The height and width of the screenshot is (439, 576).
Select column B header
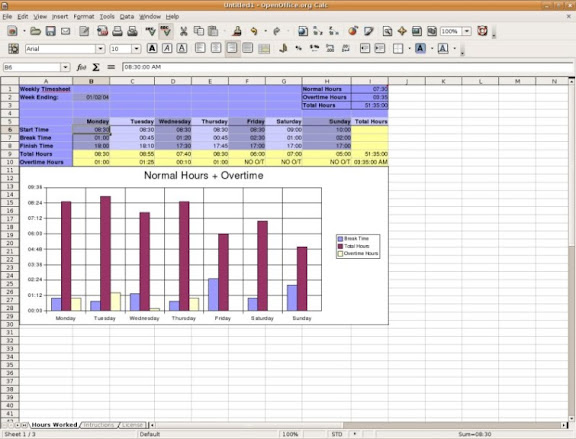click(x=91, y=81)
